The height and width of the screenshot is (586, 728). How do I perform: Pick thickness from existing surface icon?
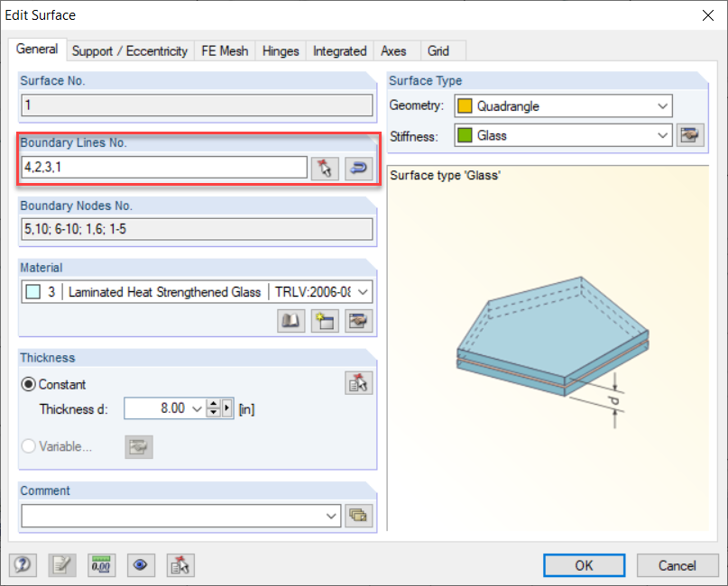[359, 383]
